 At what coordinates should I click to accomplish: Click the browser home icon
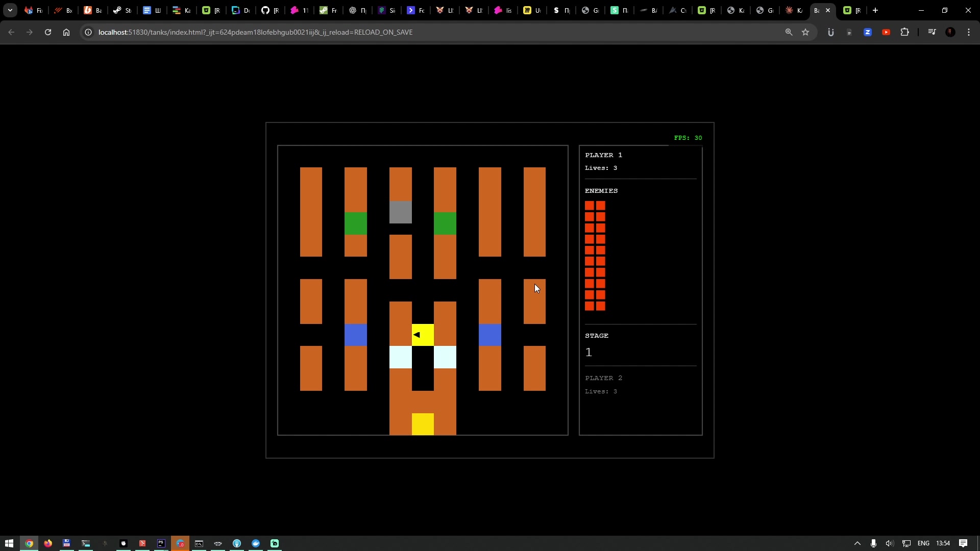pos(66,32)
